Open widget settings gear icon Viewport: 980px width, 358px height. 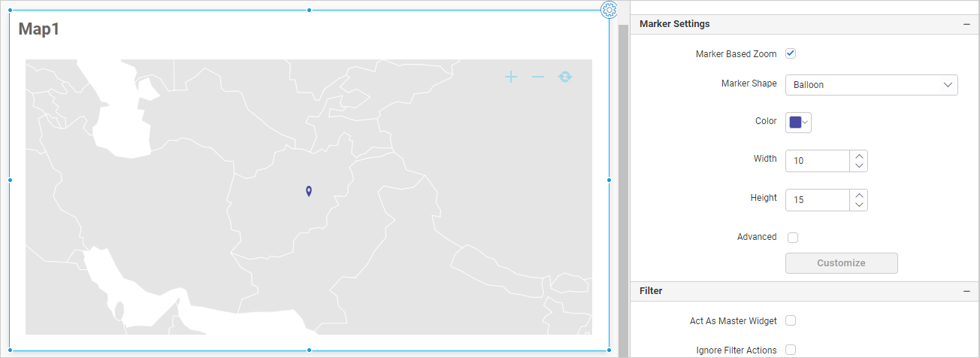[x=609, y=10]
